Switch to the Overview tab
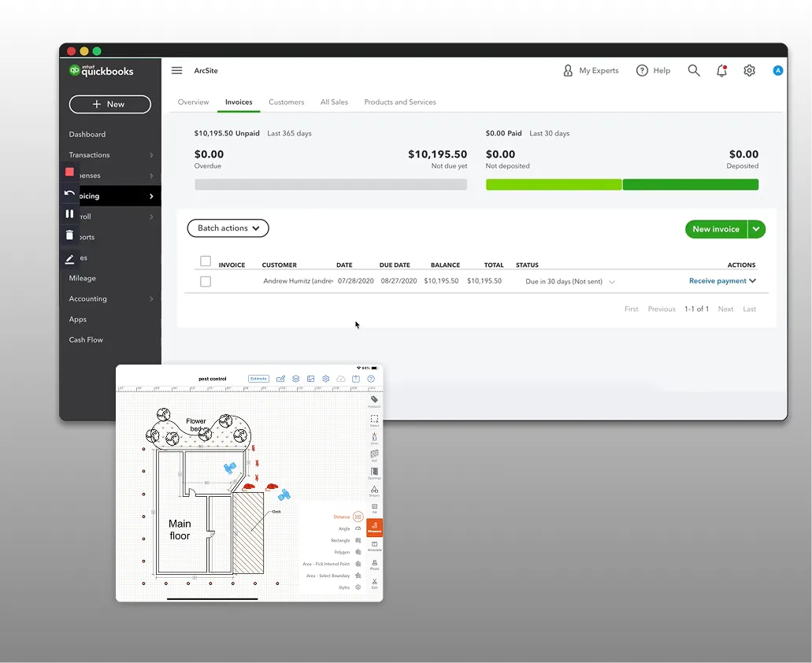The height and width of the screenshot is (663, 812). [x=193, y=102]
